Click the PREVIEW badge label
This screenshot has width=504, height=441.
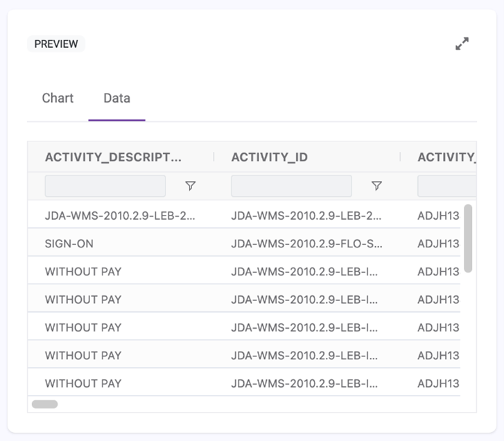56,44
